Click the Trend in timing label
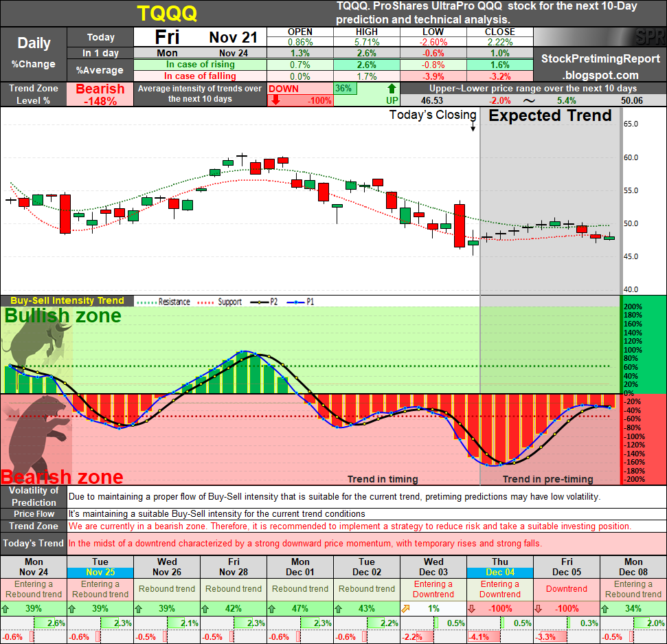The image size is (667, 644). point(383,479)
